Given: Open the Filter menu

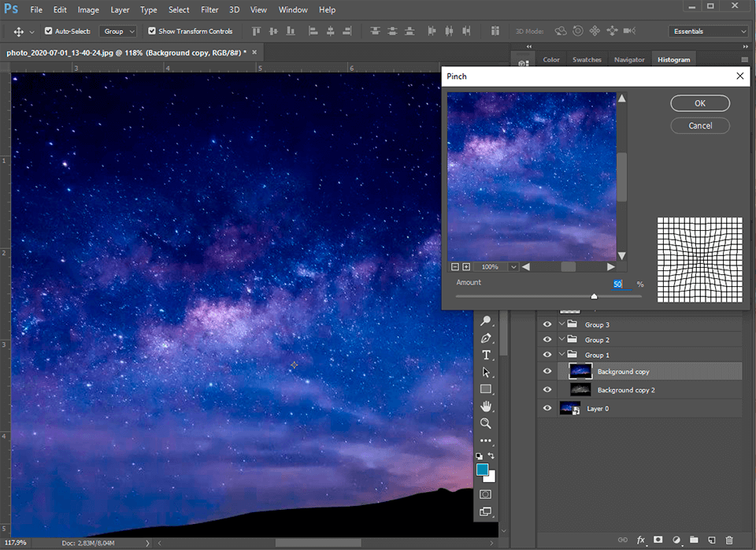Looking at the screenshot, I should click(x=209, y=9).
